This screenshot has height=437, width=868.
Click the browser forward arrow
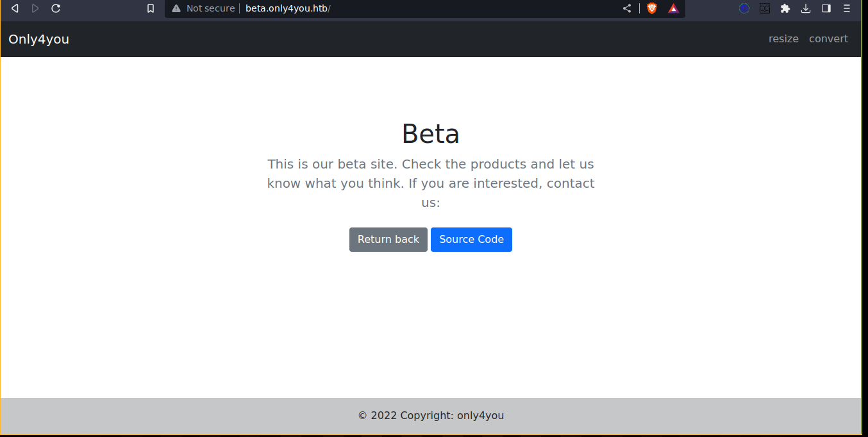[x=35, y=8]
